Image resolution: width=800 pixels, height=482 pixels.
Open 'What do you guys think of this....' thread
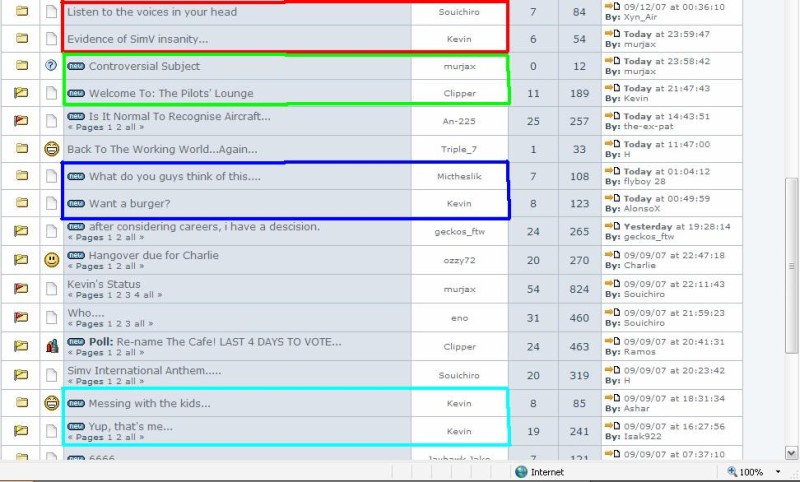tap(174, 176)
